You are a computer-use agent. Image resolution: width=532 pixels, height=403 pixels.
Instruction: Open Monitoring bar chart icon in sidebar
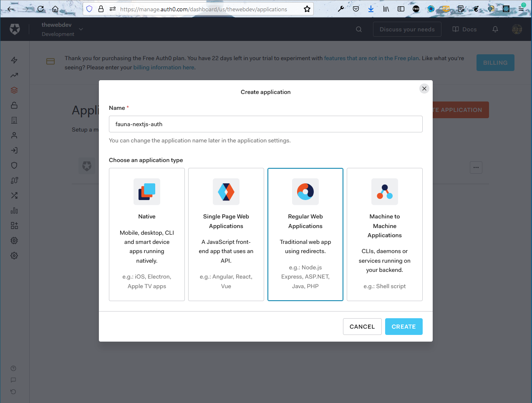14,210
